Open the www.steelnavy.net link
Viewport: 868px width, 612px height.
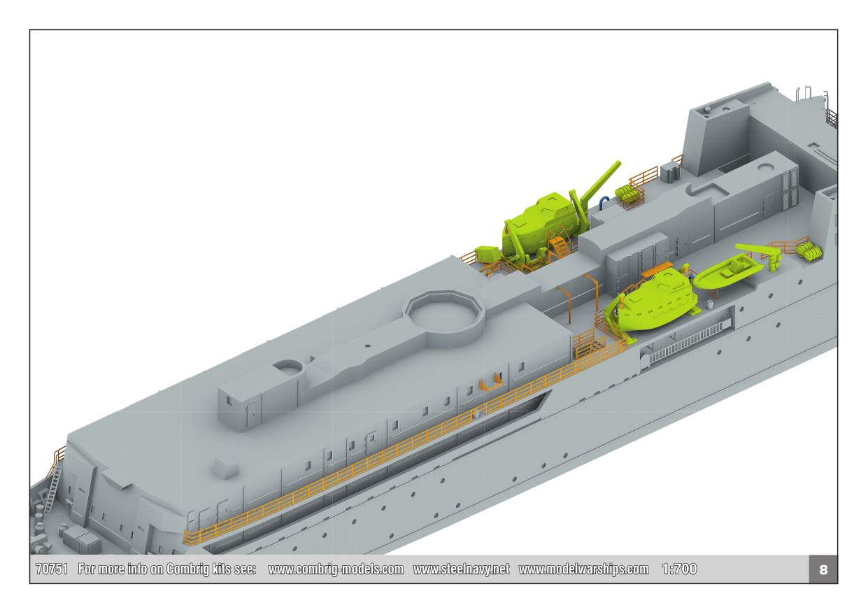(461, 569)
